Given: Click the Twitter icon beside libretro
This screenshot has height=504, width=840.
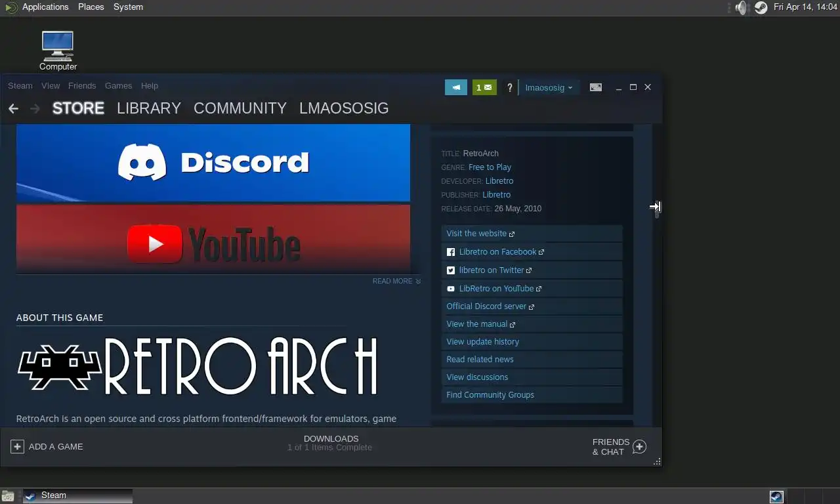Looking at the screenshot, I should pyautogui.click(x=451, y=270).
